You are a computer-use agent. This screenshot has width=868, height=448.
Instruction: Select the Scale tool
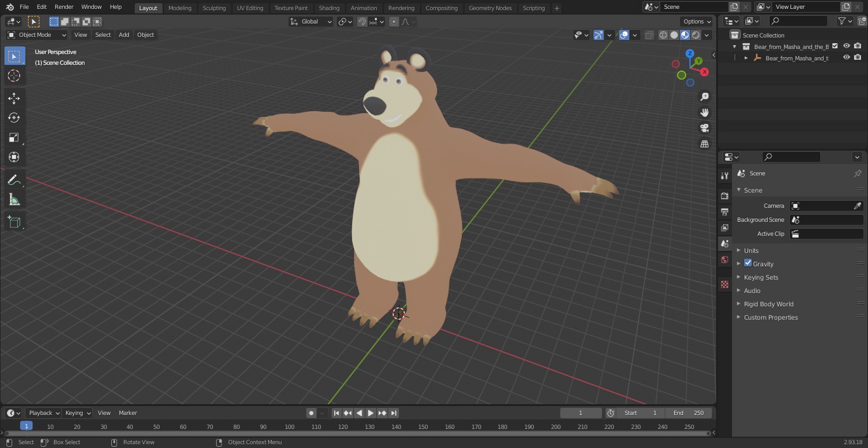14,137
